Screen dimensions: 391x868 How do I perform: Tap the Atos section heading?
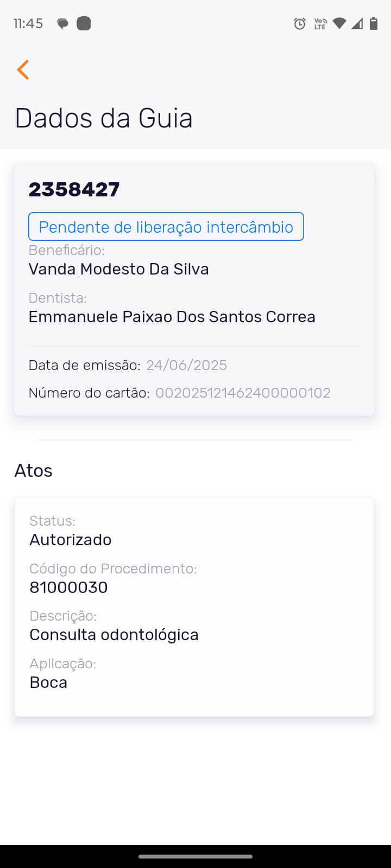(34, 470)
